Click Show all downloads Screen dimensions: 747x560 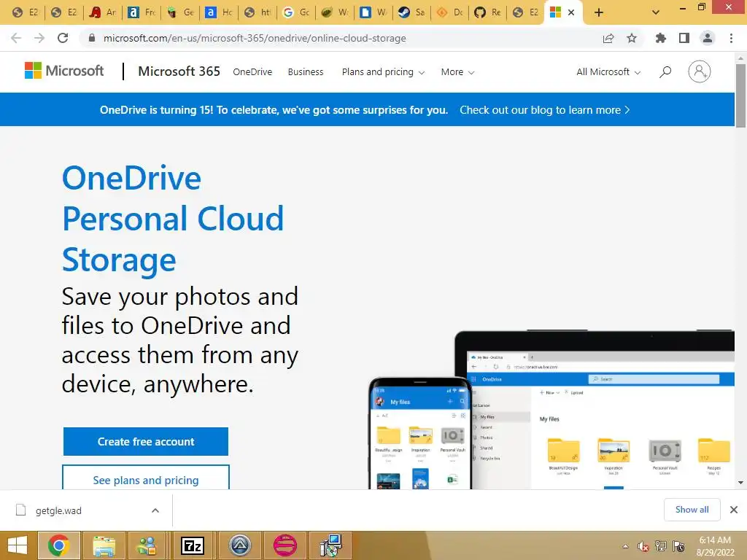tap(692, 510)
